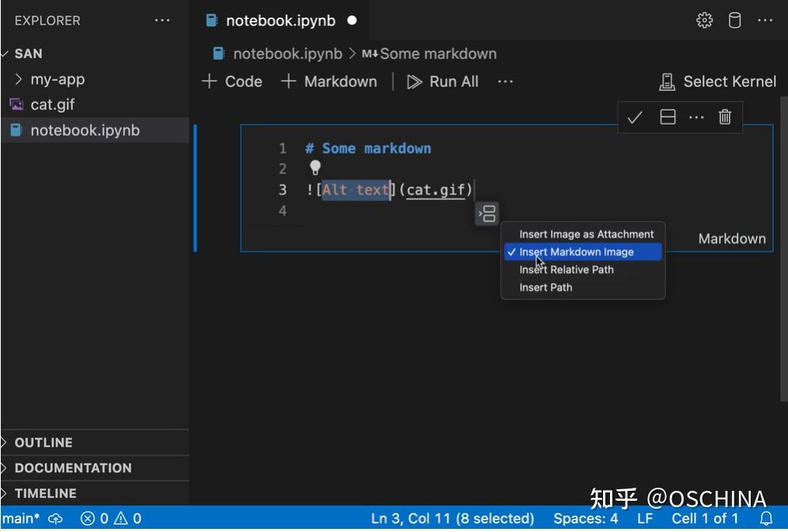Click the Run All button

pyautogui.click(x=442, y=81)
